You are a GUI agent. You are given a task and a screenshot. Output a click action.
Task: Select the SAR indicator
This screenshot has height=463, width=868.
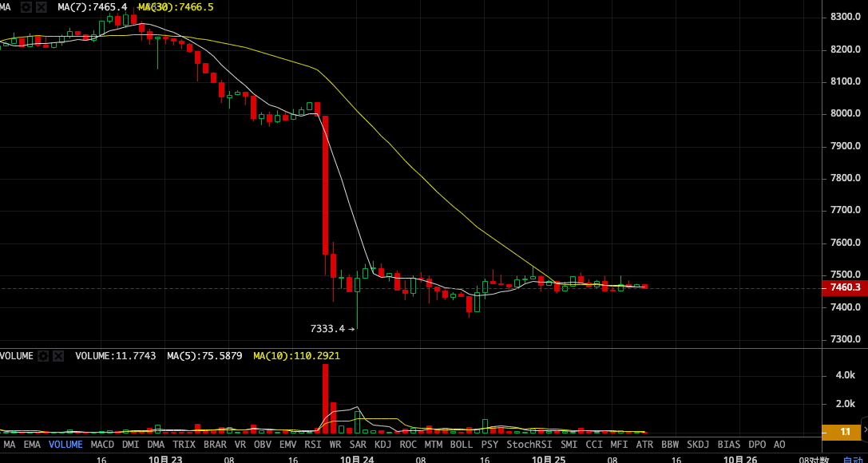358,445
